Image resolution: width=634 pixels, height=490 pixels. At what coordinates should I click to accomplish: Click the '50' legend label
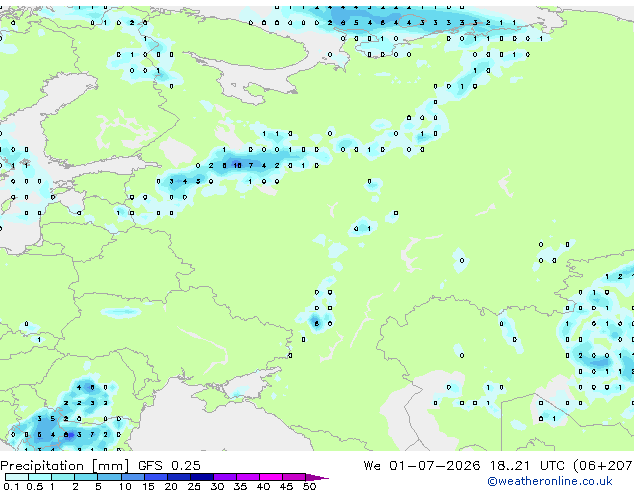point(310,486)
